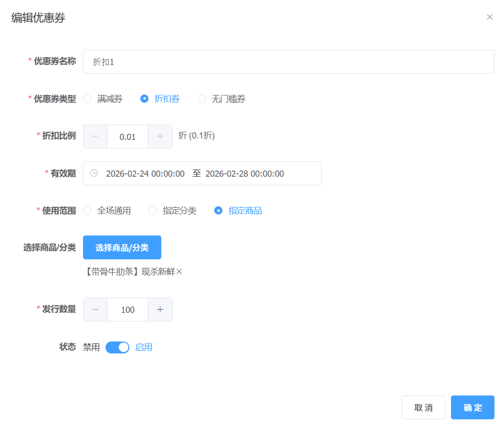Click the 选择商品/分类 button
The width and height of the screenshot is (504, 427).
[x=122, y=247]
